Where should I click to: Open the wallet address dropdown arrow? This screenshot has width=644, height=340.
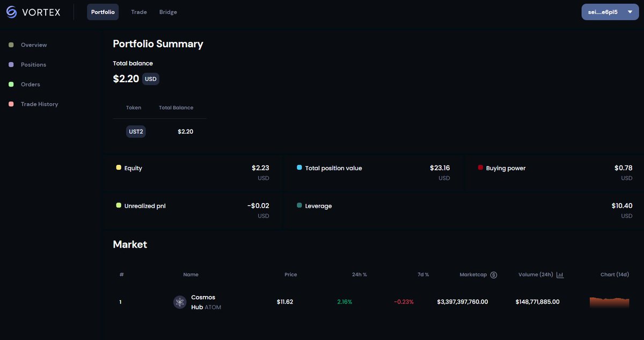pyautogui.click(x=630, y=12)
